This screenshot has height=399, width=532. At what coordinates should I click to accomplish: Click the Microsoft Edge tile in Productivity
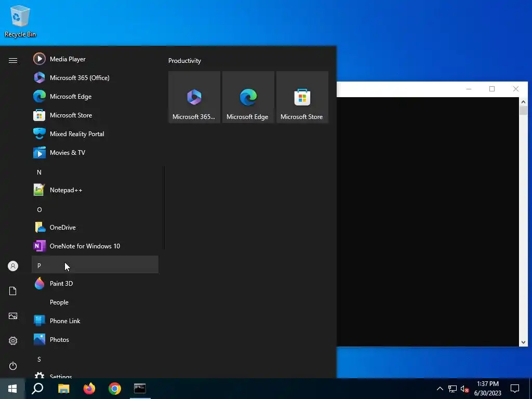click(248, 97)
